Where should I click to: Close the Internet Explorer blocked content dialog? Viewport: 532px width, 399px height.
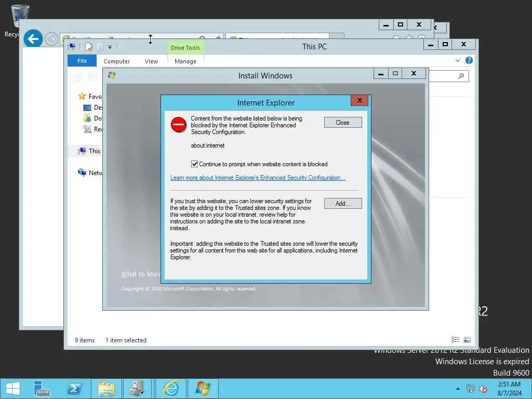point(343,123)
